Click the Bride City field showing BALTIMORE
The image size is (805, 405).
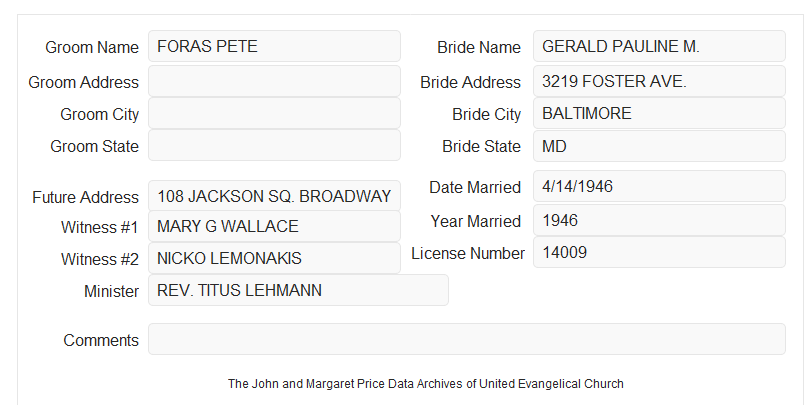(659, 113)
